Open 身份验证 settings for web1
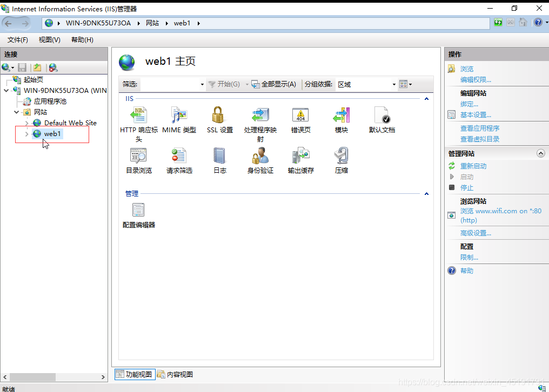Screen dimensions: 549x392 260,156
